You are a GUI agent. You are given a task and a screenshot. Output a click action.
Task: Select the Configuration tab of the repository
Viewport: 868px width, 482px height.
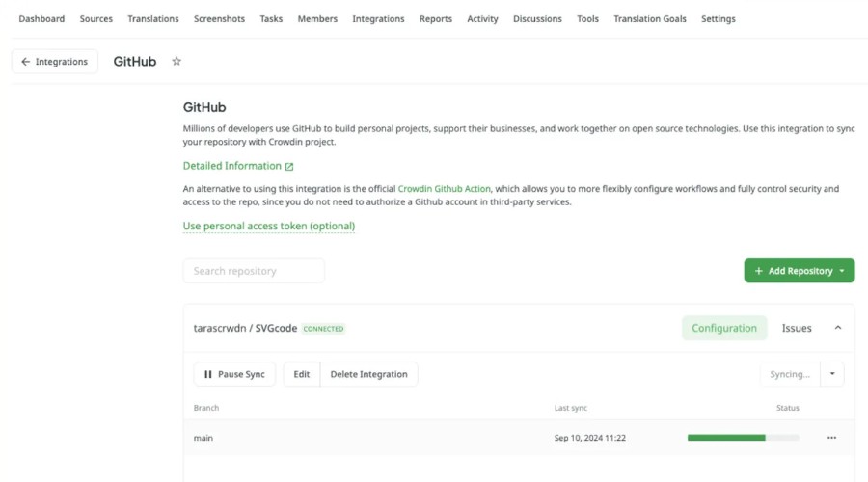pyautogui.click(x=724, y=328)
